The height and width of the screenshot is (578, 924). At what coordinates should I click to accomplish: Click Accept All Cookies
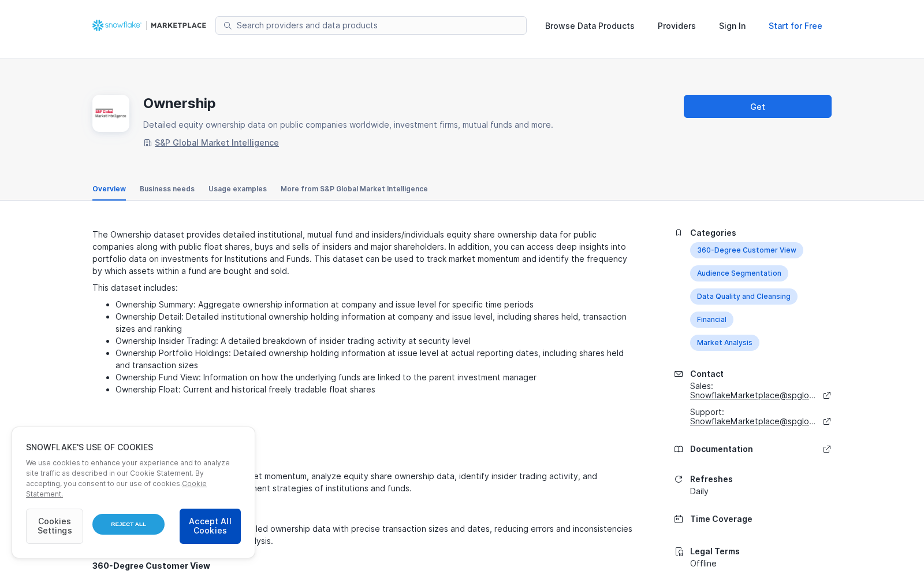(x=210, y=526)
